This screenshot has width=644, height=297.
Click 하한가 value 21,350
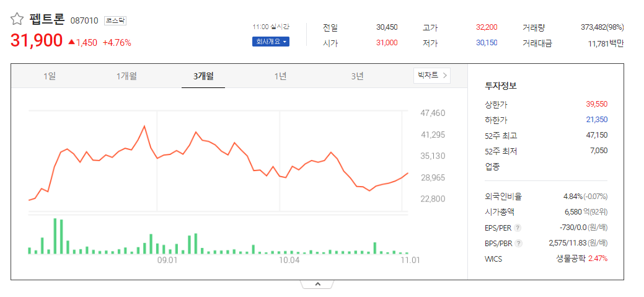click(x=596, y=120)
